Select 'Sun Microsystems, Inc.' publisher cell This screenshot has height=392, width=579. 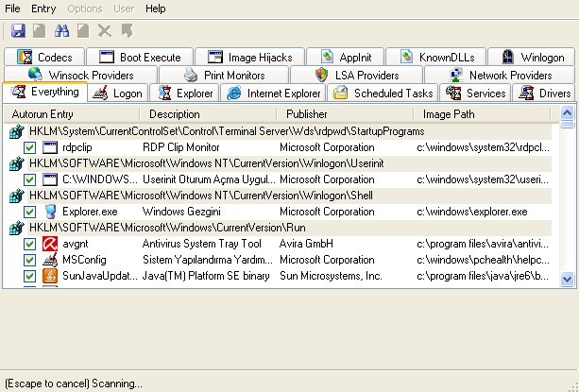pyautogui.click(x=331, y=276)
